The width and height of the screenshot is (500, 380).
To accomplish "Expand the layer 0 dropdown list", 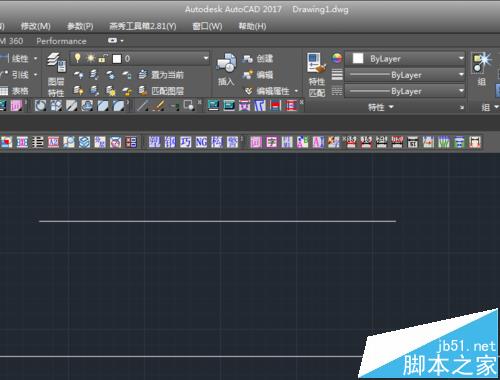I will [x=206, y=59].
